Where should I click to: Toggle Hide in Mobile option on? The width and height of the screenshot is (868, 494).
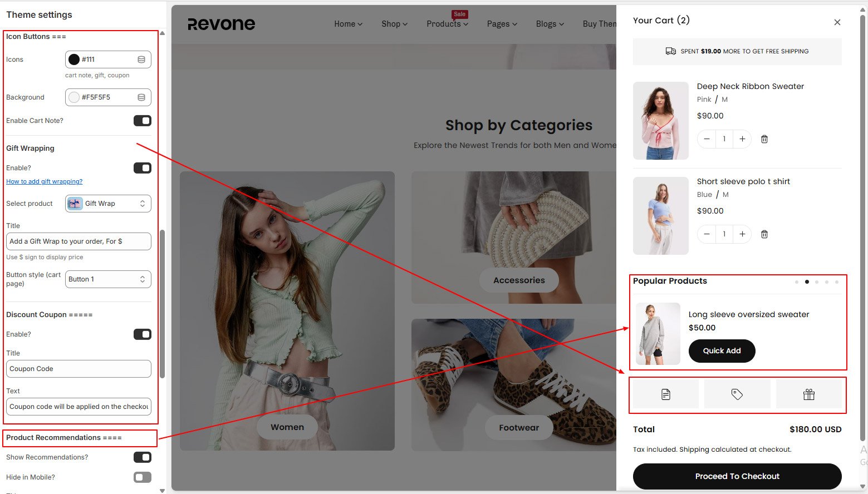143,477
